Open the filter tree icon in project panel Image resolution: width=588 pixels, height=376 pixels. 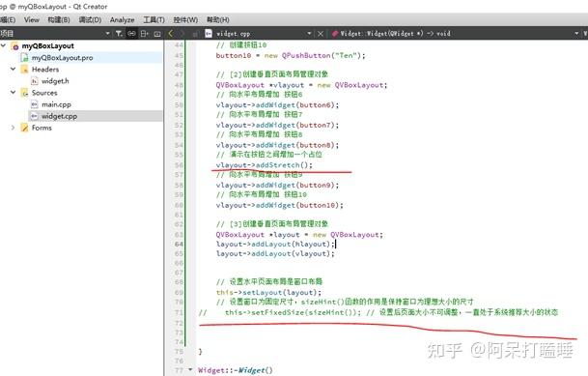pyautogui.click(x=119, y=34)
